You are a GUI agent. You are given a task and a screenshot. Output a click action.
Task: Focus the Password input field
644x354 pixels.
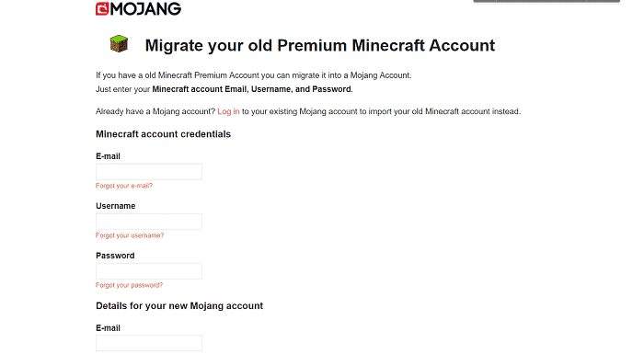click(149, 271)
